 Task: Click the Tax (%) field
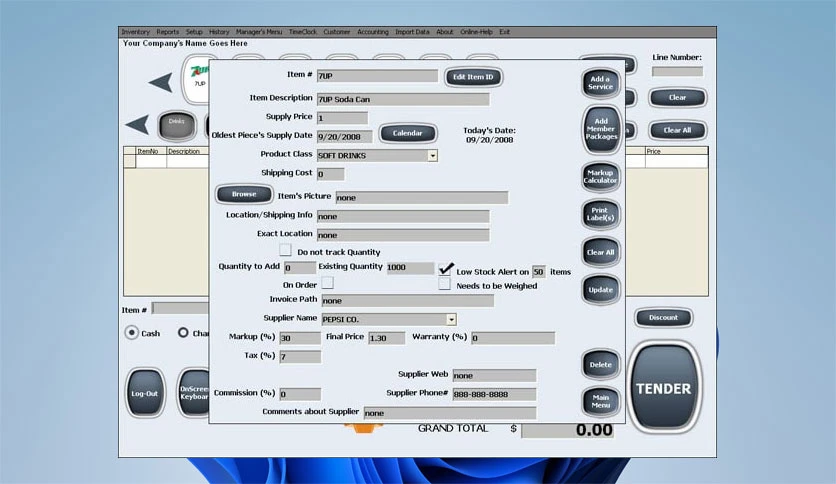(300, 357)
